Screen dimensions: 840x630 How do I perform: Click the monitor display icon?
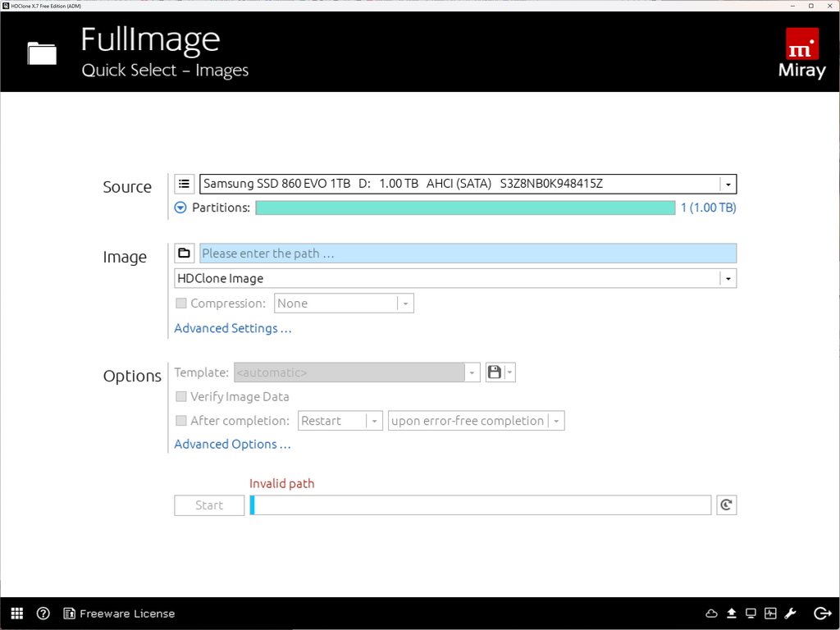coord(751,614)
